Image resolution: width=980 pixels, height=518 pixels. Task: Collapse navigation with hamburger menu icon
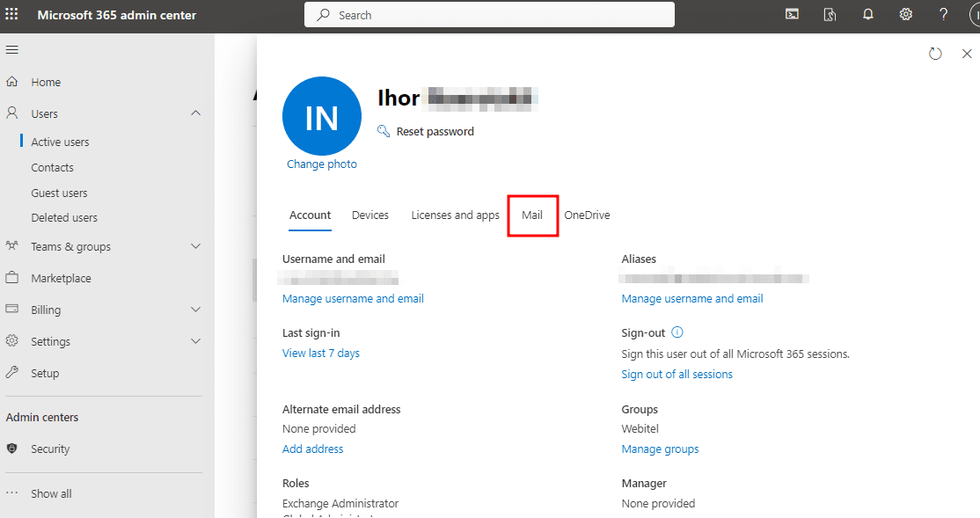pos(11,49)
